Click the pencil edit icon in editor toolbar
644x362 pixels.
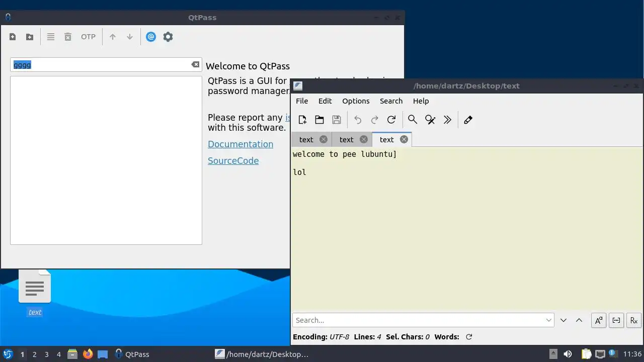468,120
